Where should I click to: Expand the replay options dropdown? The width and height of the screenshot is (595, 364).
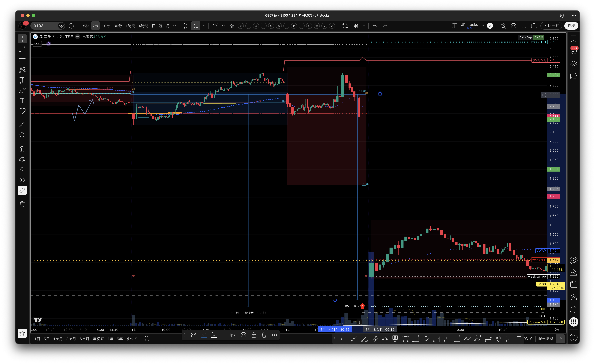(364, 26)
